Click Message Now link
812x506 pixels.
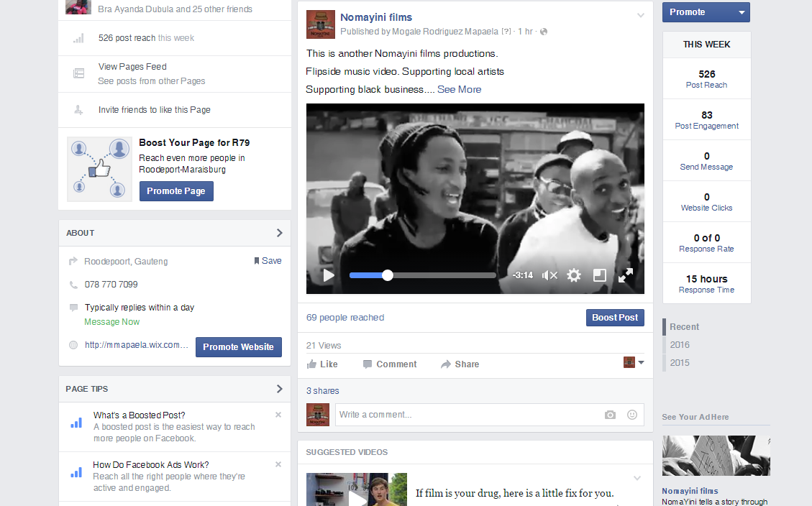pos(112,322)
